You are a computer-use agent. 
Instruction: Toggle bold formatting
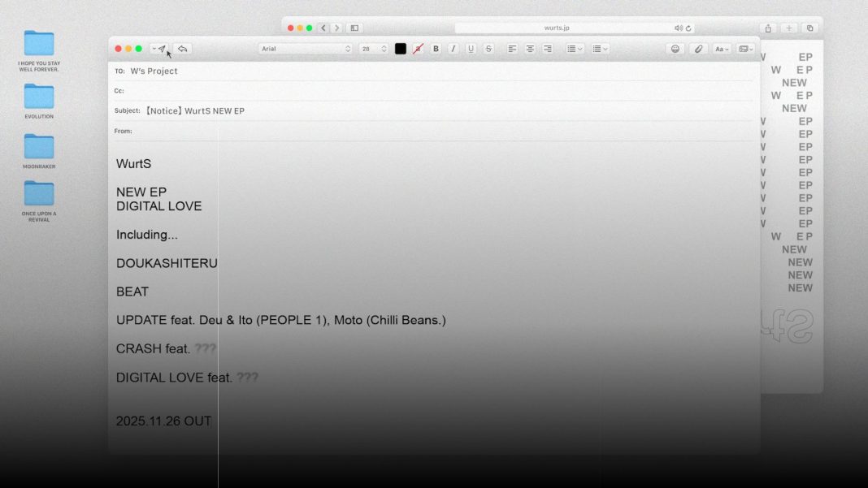point(436,49)
